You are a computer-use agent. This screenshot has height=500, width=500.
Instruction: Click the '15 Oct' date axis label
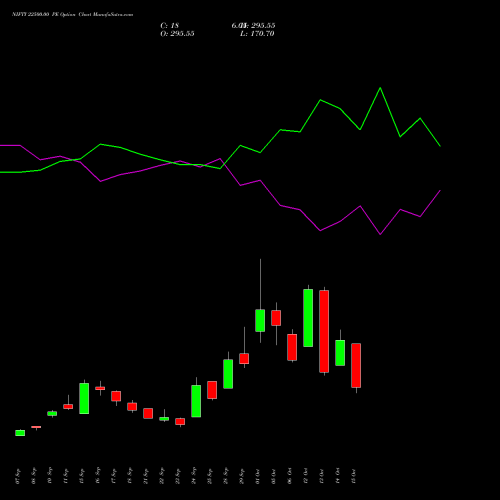(x=354, y=476)
